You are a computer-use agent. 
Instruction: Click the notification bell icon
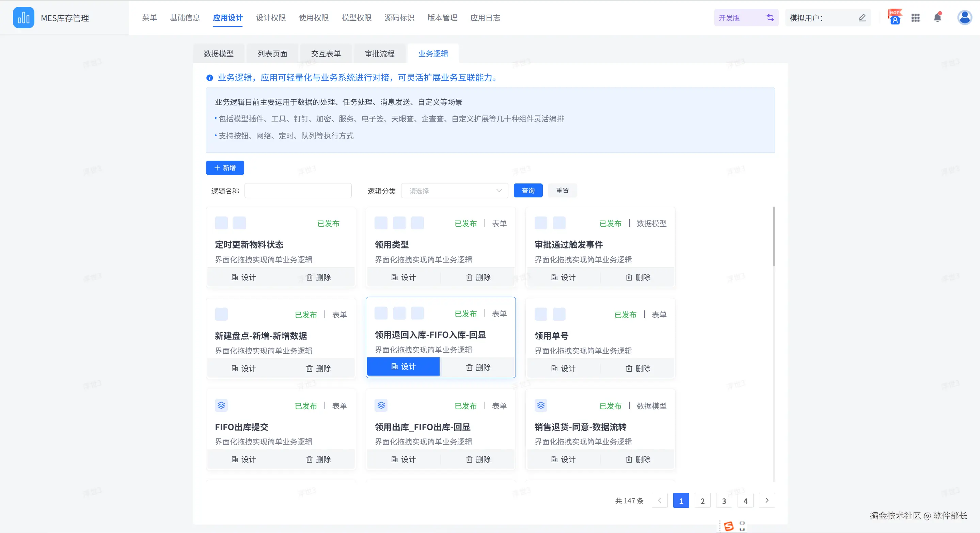point(937,17)
